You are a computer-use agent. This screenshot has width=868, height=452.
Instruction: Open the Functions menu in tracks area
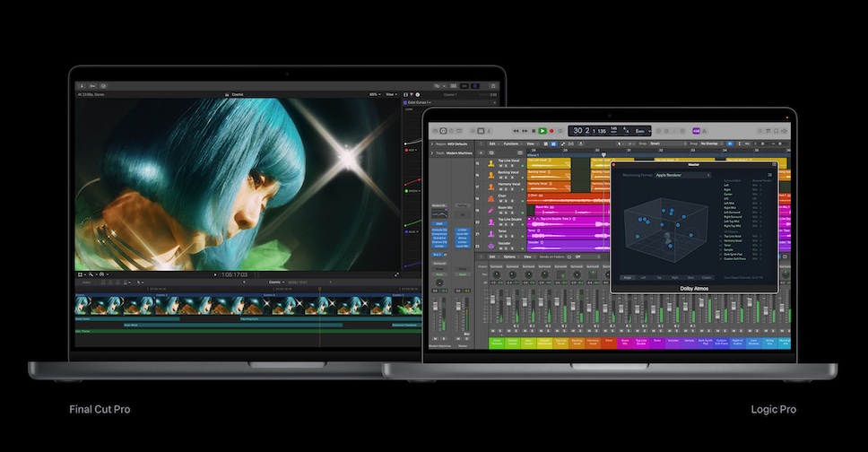point(512,143)
